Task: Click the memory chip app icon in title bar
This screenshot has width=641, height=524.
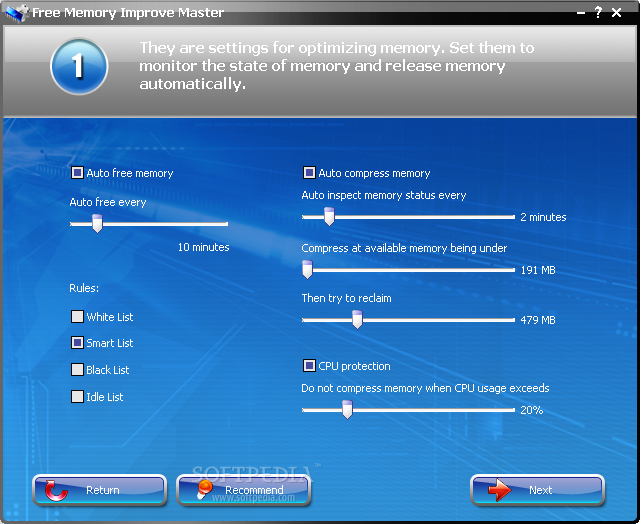Action: (x=17, y=13)
